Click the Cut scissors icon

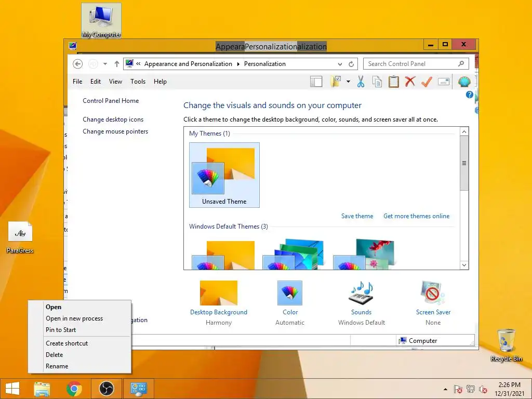361,82
